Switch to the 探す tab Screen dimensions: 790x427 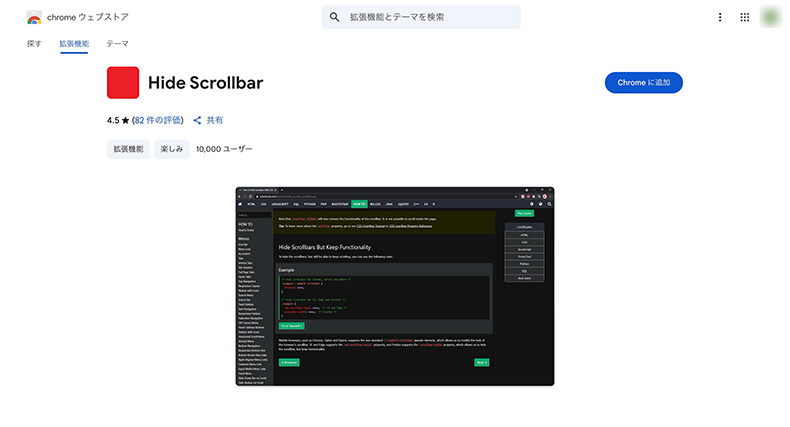[34, 44]
